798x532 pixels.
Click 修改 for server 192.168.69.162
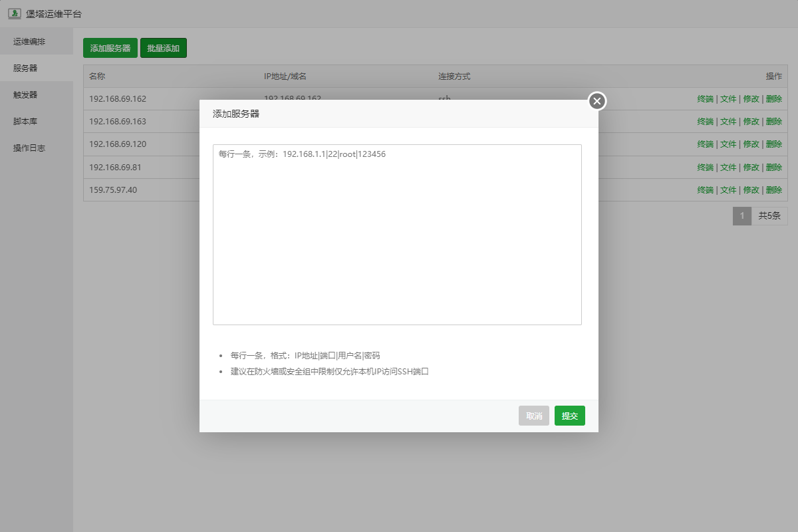pos(751,99)
